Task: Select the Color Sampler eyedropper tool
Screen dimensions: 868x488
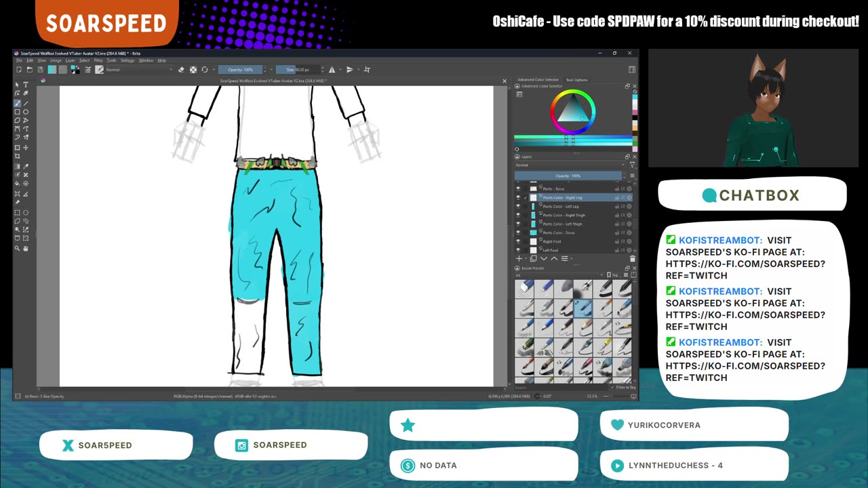Action: click(26, 166)
